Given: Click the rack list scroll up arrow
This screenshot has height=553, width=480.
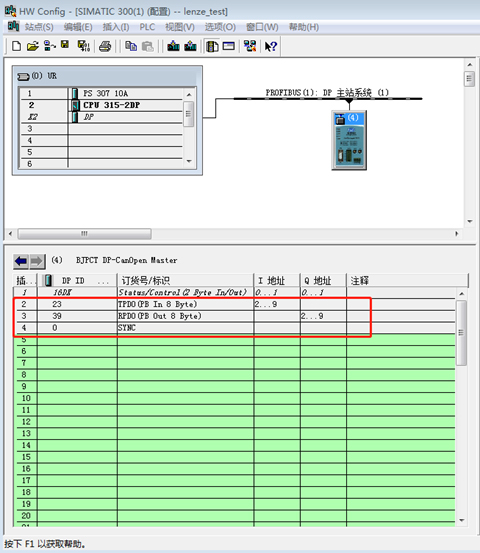Looking at the screenshot, I should tap(189, 95).
